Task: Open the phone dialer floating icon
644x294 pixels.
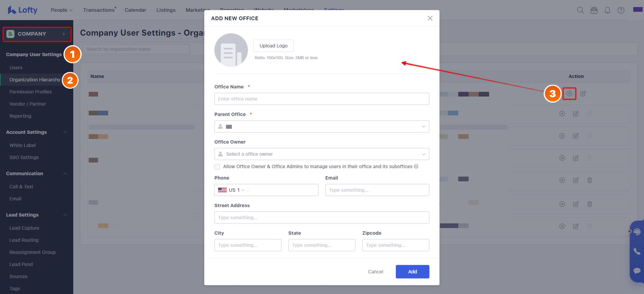Action: click(x=637, y=251)
